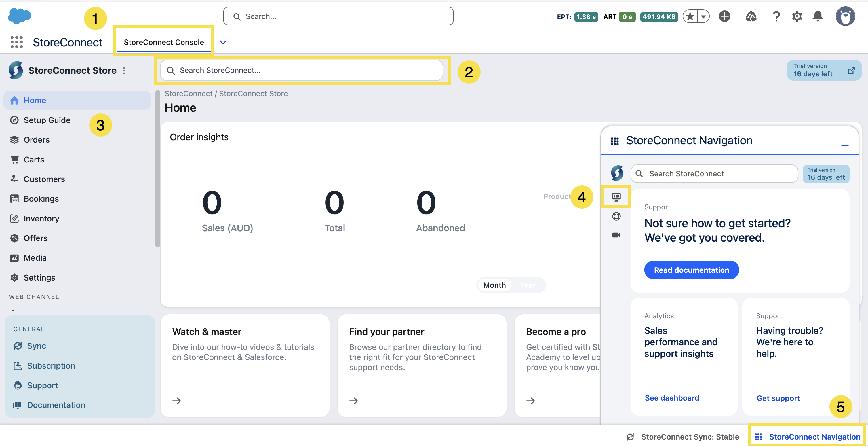Viewport: 868px width, 447px height.
Task: Select the Customers sidebar icon
Action: 15,179
